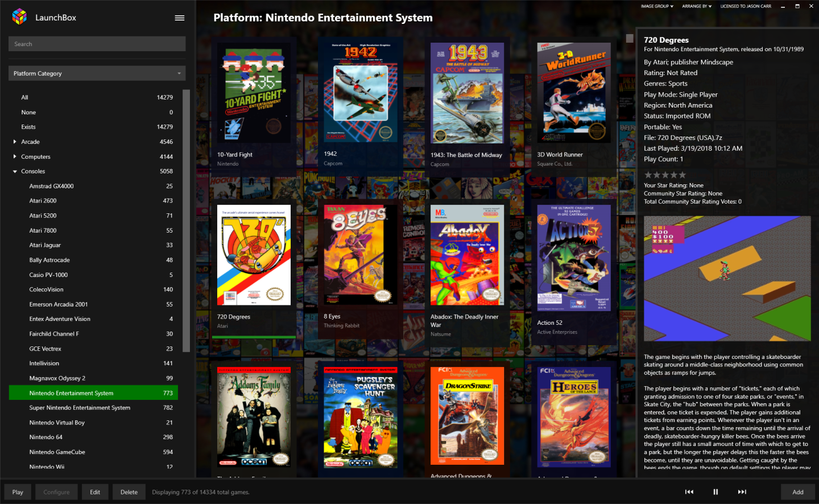The image size is (819, 504).
Task: Select Bally Astrocade platform
Action: [93, 260]
